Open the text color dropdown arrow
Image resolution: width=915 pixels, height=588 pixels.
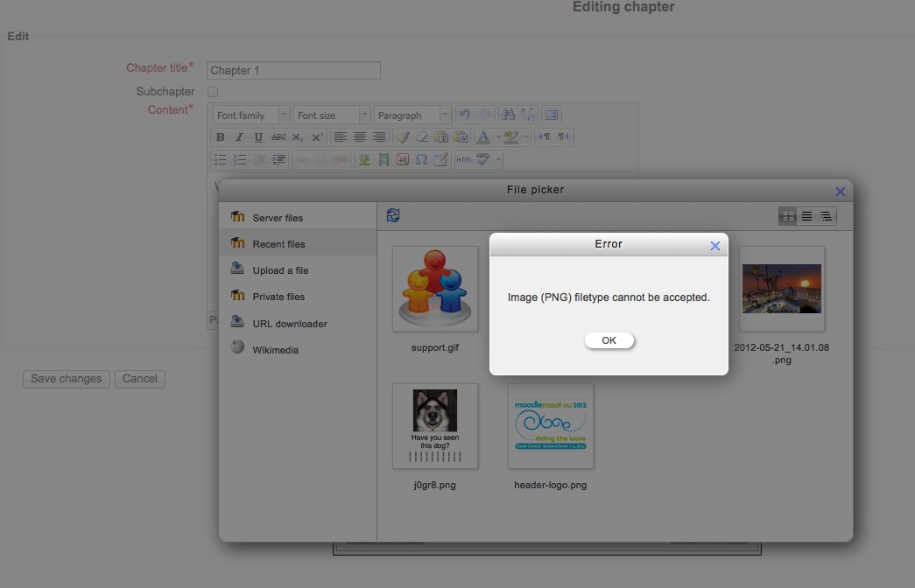point(498,137)
